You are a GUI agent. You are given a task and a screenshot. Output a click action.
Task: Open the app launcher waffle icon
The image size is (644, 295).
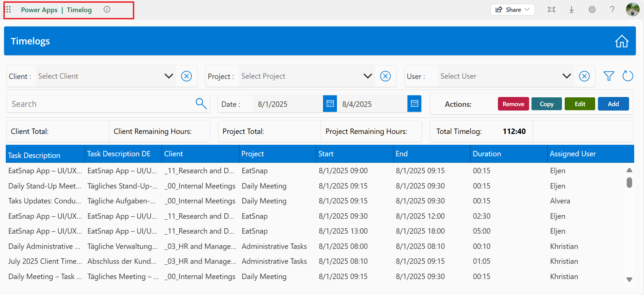pyautogui.click(x=8, y=9)
